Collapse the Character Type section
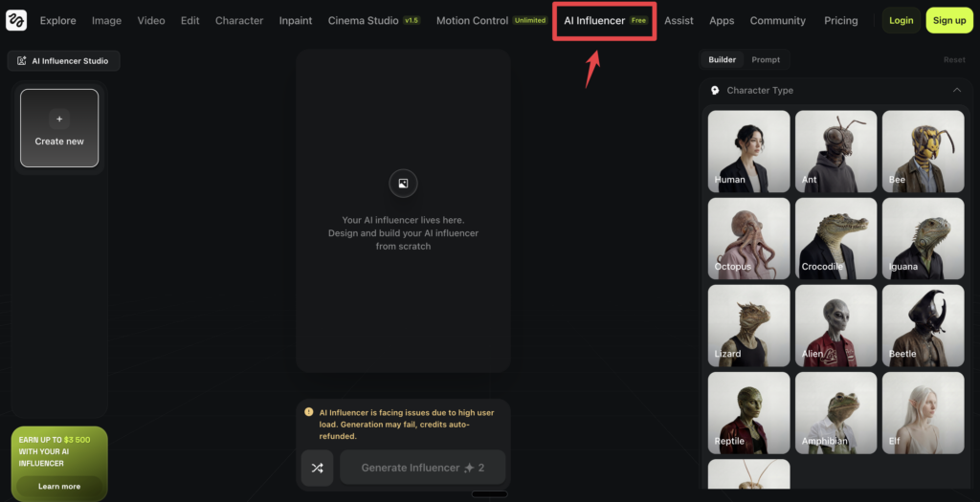The image size is (980, 502). tap(956, 90)
